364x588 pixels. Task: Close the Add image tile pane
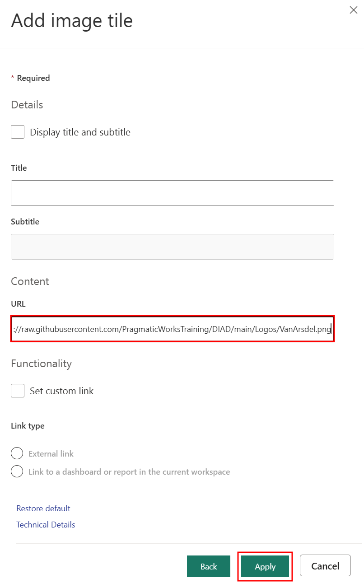click(x=354, y=10)
